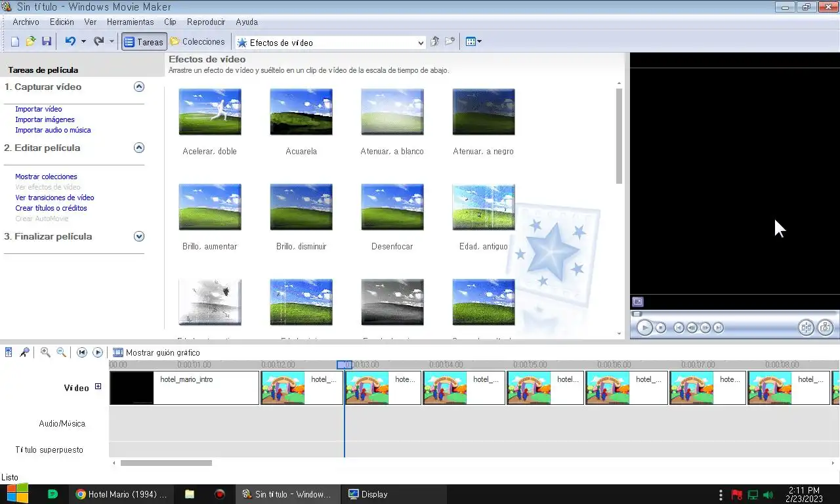Click Mostrar guión gráfico button

coord(156,352)
